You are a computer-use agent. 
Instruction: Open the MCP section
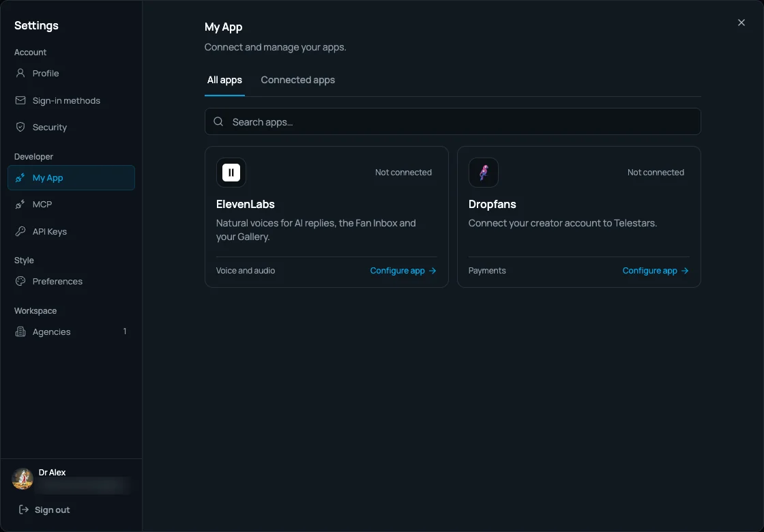71,205
